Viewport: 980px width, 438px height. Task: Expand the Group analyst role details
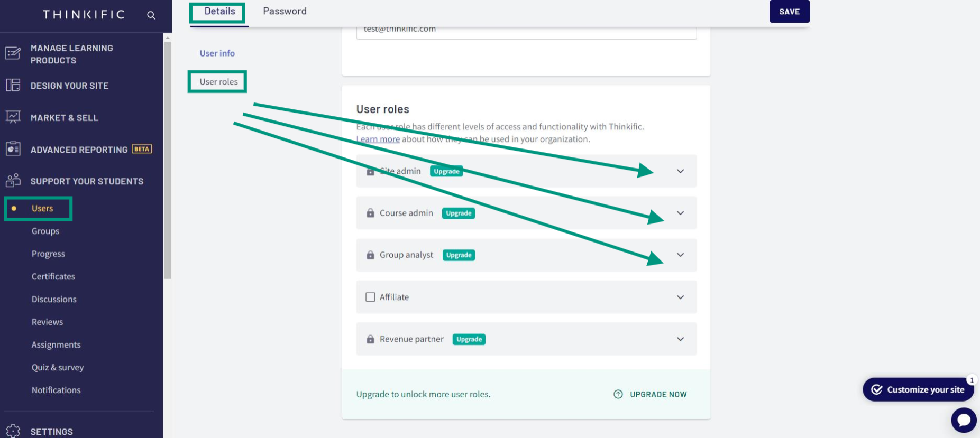click(680, 255)
